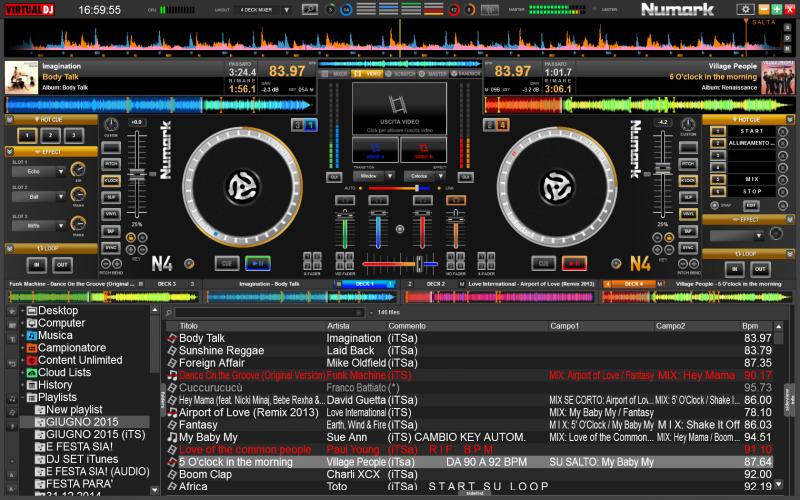Screen dimensions: 800x500
Task: Switch to the MASTER center panel tab
Action: point(434,74)
